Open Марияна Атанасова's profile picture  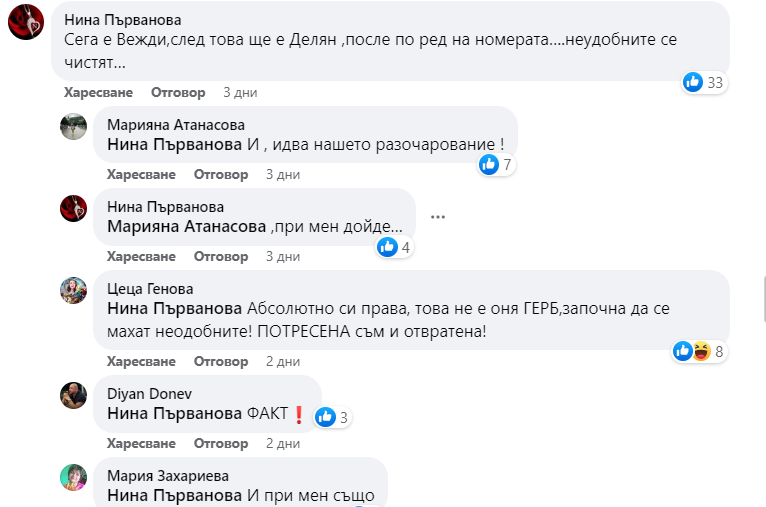[74, 127]
